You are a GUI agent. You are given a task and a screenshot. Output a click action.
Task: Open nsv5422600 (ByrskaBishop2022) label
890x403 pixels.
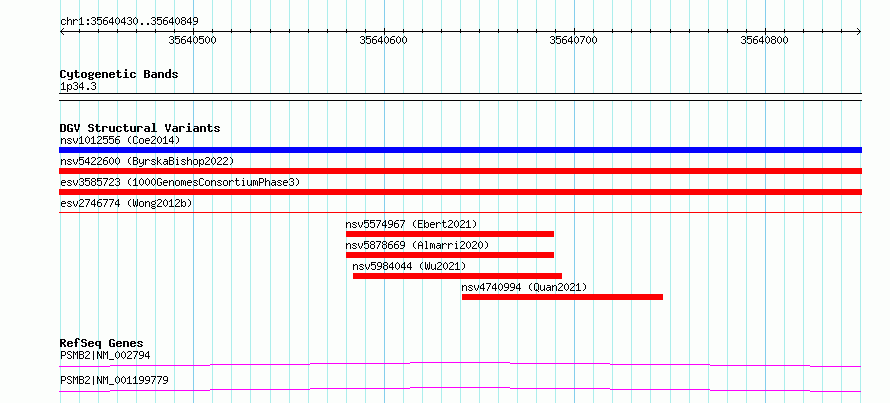coord(147,161)
